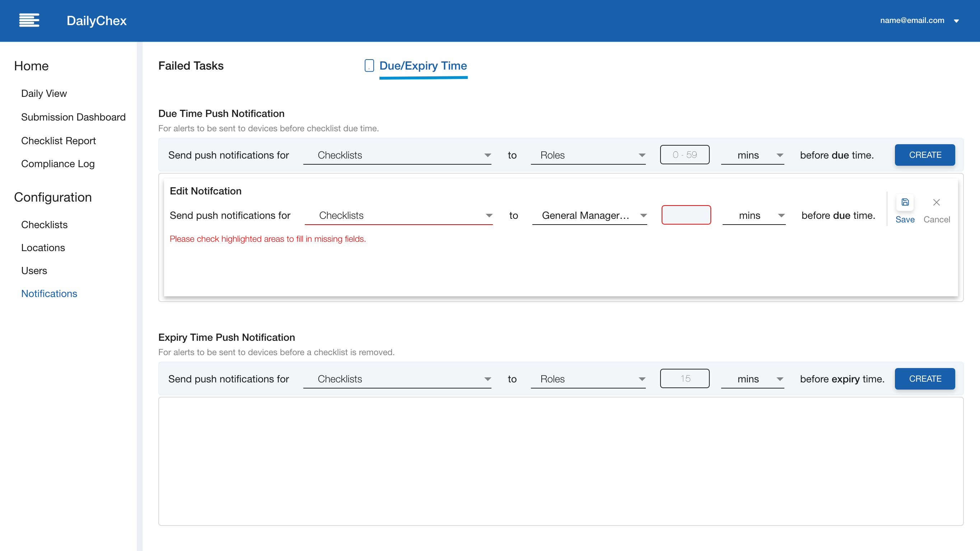The height and width of the screenshot is (551, 980).
Task: Click the DailyChex logo title
Action: (96, 20)
